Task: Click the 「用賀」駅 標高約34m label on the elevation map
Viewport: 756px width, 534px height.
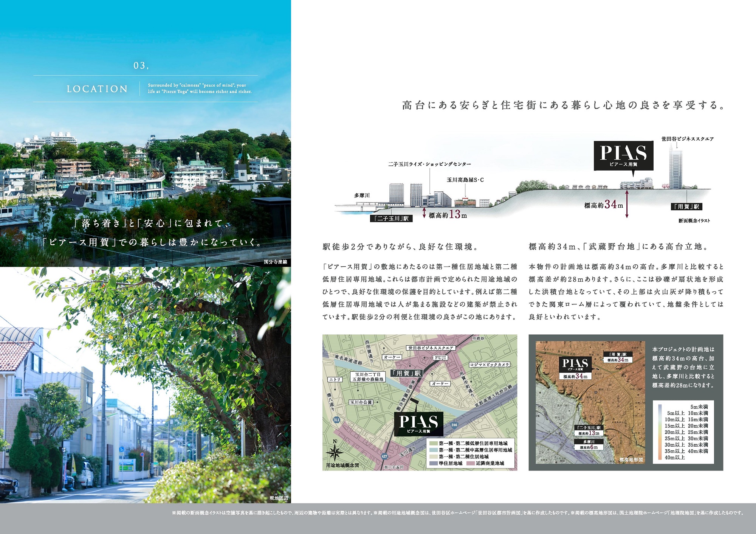Action: 618,357
